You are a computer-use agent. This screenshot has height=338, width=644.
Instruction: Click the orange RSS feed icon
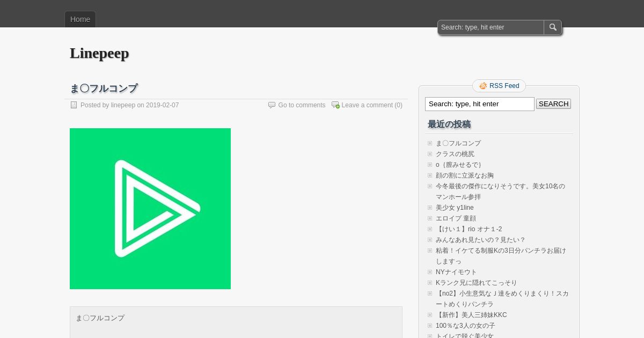(483, 86)
